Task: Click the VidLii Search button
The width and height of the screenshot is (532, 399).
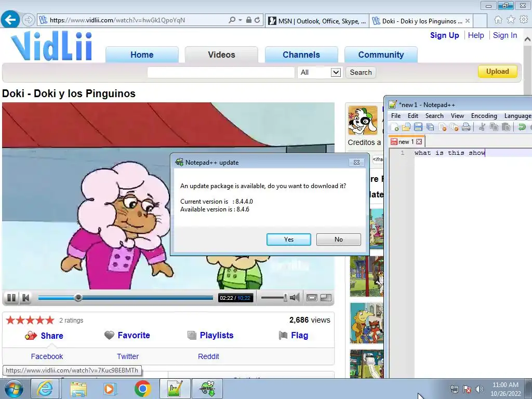Action: [x=361, y=72]
